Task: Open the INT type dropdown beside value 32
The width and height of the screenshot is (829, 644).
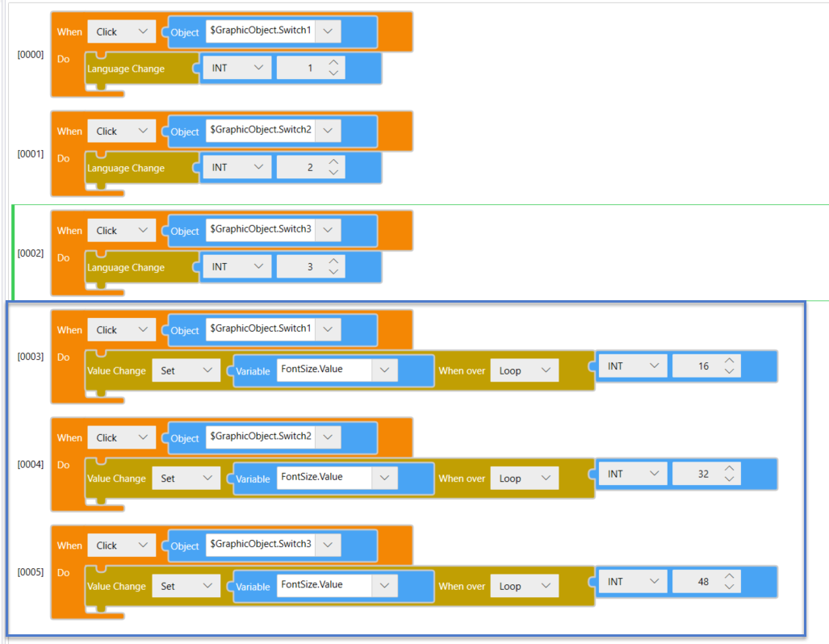Action: pos(633,474)
